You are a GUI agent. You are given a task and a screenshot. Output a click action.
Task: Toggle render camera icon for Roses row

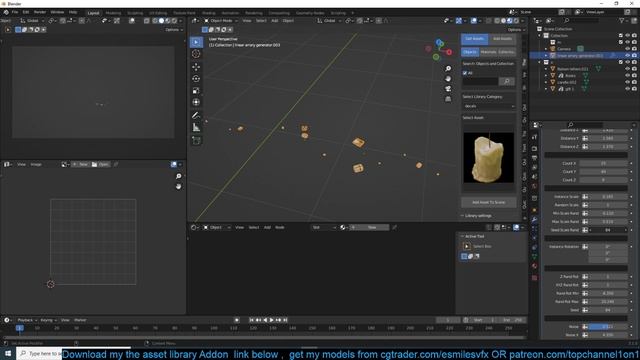coord(634,76)
